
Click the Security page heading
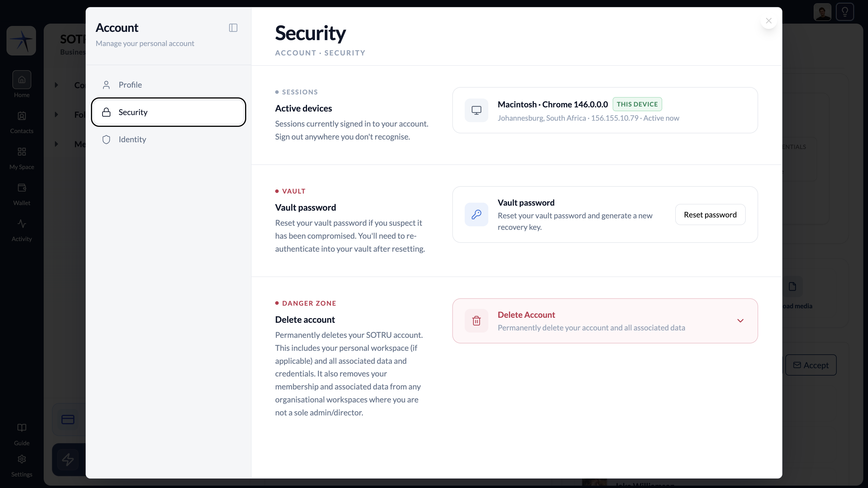[x=310, y=33]
